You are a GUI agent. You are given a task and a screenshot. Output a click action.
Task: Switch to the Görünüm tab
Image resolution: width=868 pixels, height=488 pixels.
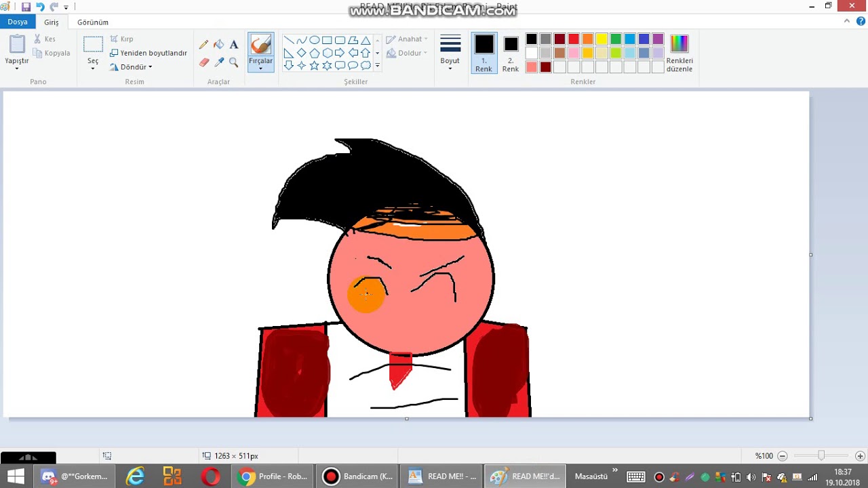93,22
